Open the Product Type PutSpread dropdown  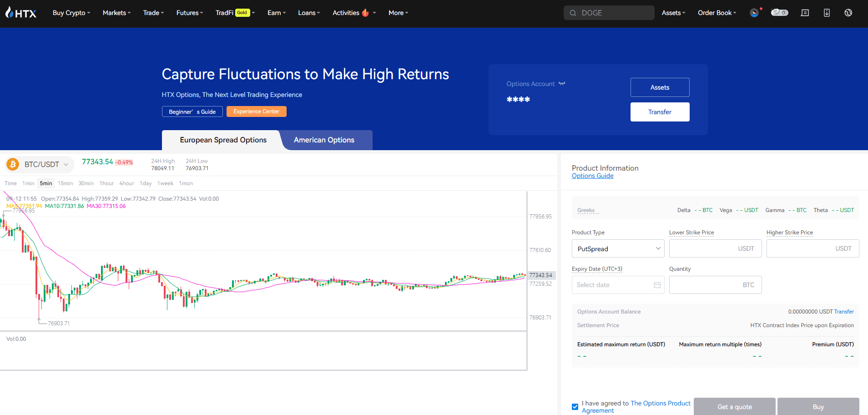[x=618, y=248]
